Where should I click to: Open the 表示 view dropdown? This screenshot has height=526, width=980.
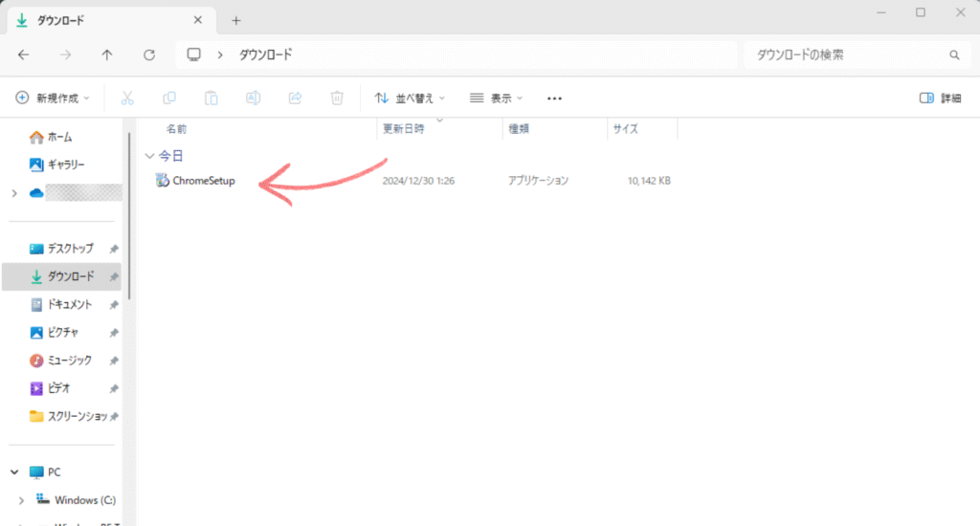pos(497,99)
